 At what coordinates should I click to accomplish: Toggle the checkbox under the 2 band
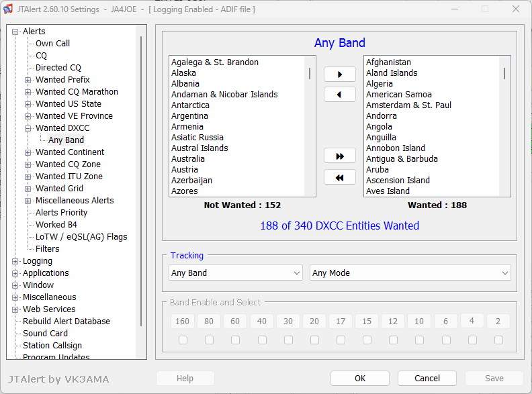pos(498,340)
